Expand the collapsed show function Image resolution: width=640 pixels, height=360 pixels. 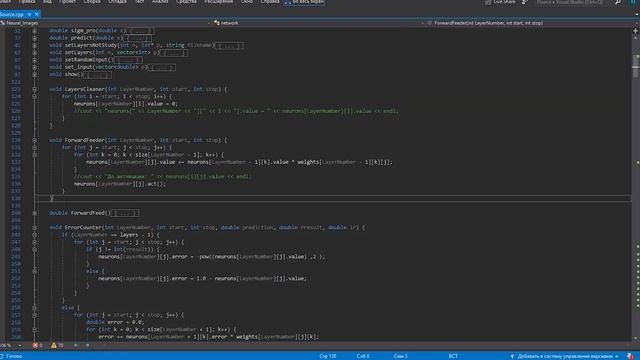pos(35,75)
